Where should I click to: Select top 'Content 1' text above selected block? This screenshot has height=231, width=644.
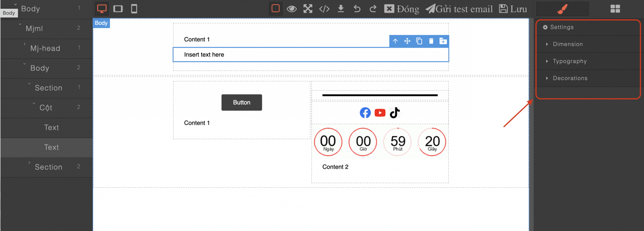point(197,40)
